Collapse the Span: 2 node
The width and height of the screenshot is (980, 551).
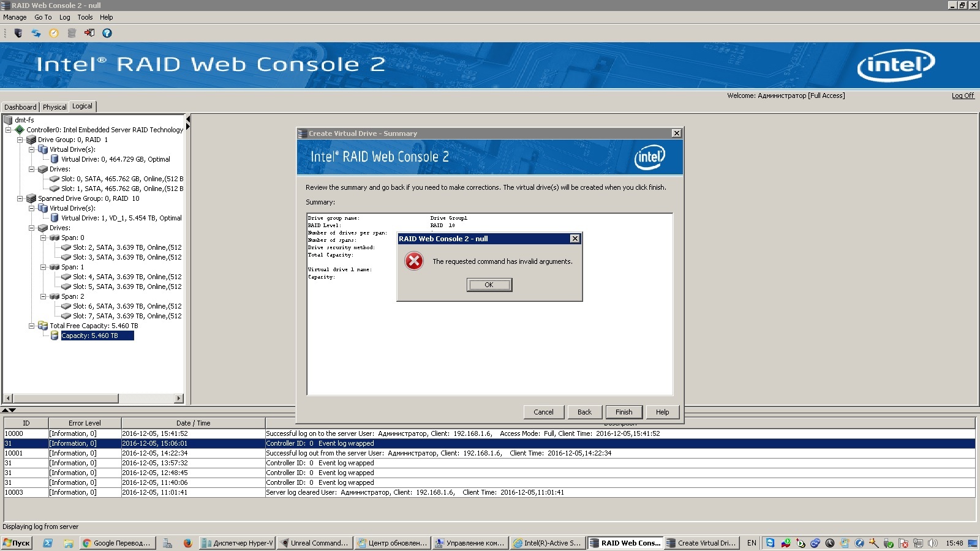click(43, 296)
